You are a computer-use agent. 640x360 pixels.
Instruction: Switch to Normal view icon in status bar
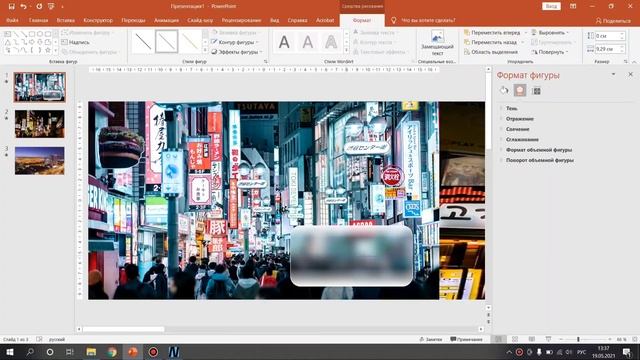(x=498, y=339)
